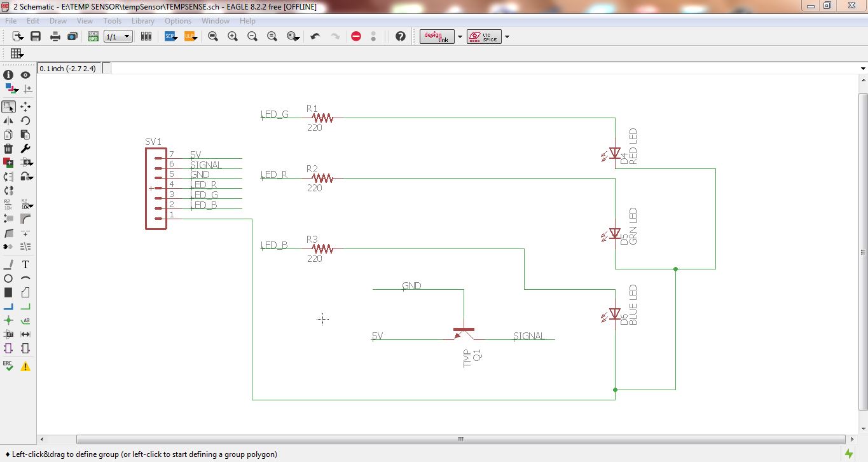Run the ERC check
This screenshot has height=462, width=868.
(x=8, y=366)
